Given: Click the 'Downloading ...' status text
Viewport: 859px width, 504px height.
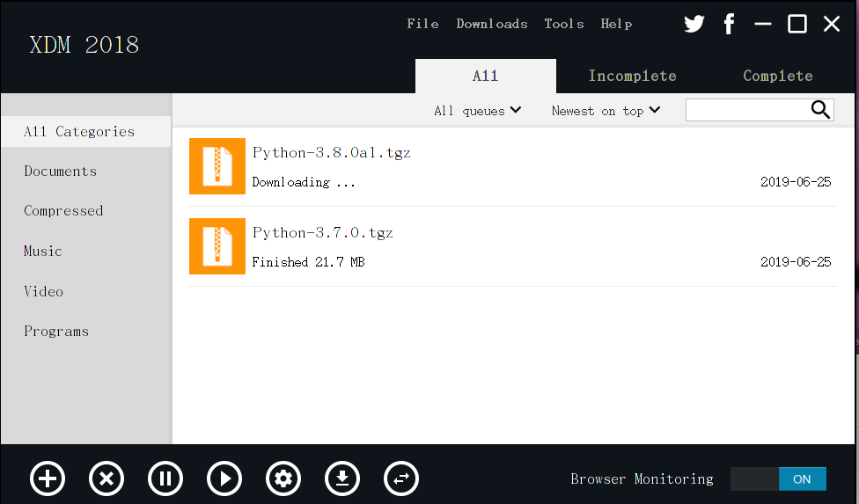Looking at the screenshot, I should coord(304,182).
